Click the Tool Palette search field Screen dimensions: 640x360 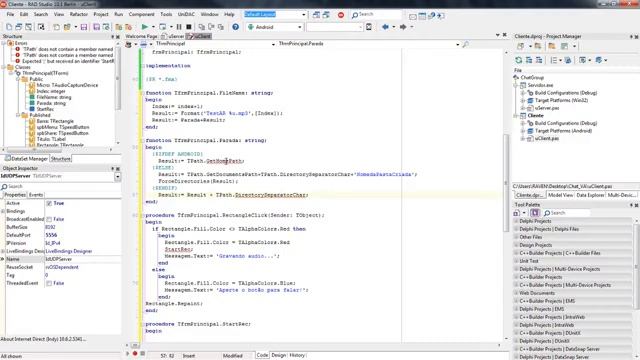point(567,213)
